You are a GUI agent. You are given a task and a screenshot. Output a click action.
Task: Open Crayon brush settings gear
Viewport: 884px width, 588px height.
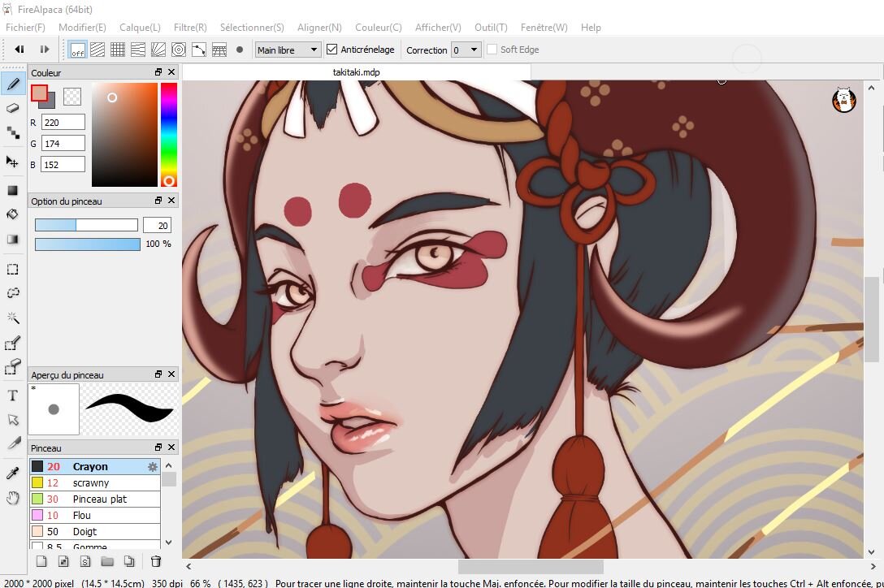pyautogui.click(x=152, y=467)
